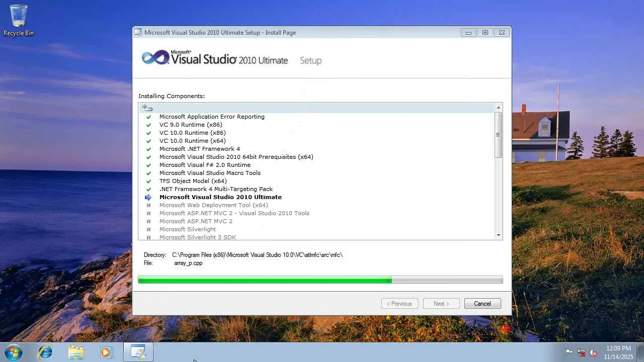
Task: Open the Recycle Bin desktop icon
Action: 19,20
